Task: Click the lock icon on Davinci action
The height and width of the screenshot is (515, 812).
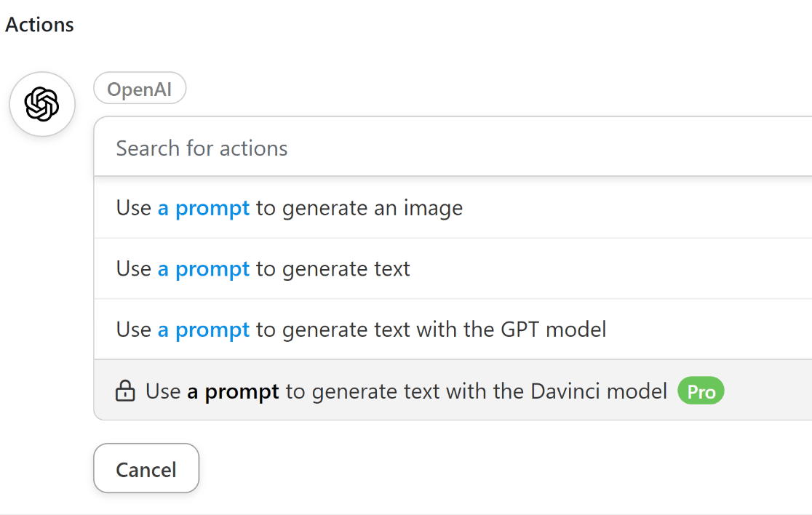Action: 126,391
